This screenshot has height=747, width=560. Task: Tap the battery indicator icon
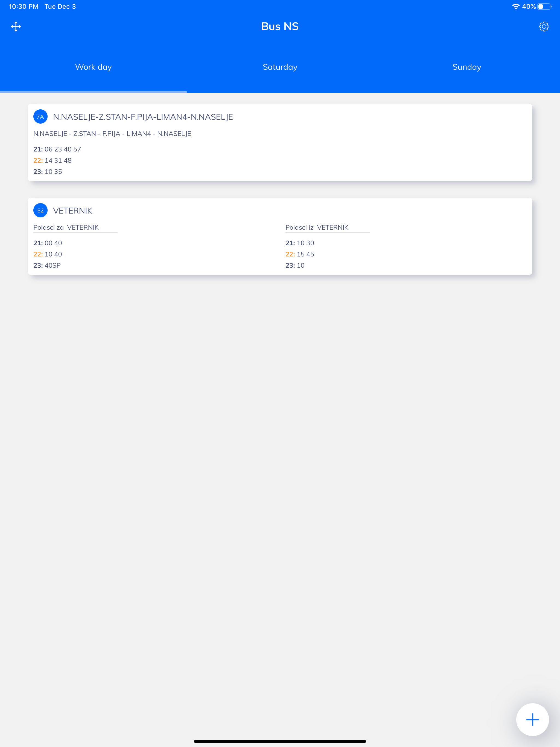[544, 6]
